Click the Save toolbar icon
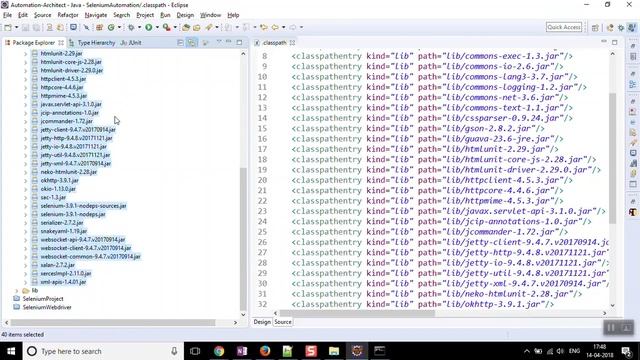 [26, 27]
